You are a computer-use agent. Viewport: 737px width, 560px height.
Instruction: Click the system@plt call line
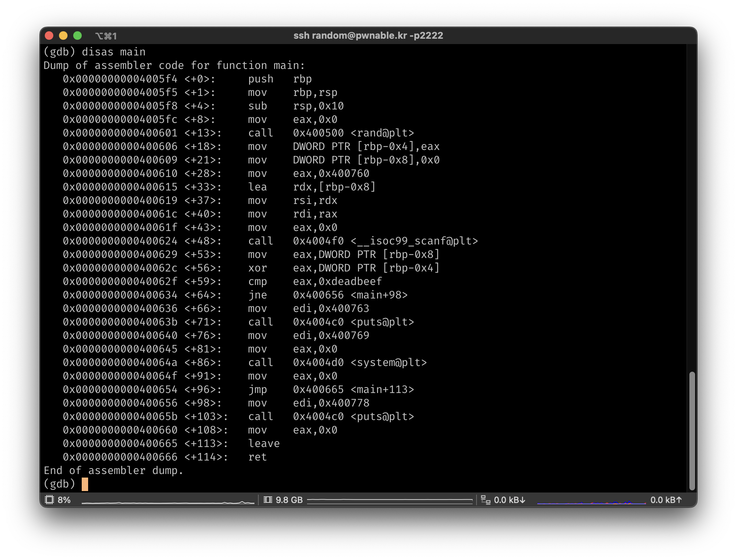[244, 362]
